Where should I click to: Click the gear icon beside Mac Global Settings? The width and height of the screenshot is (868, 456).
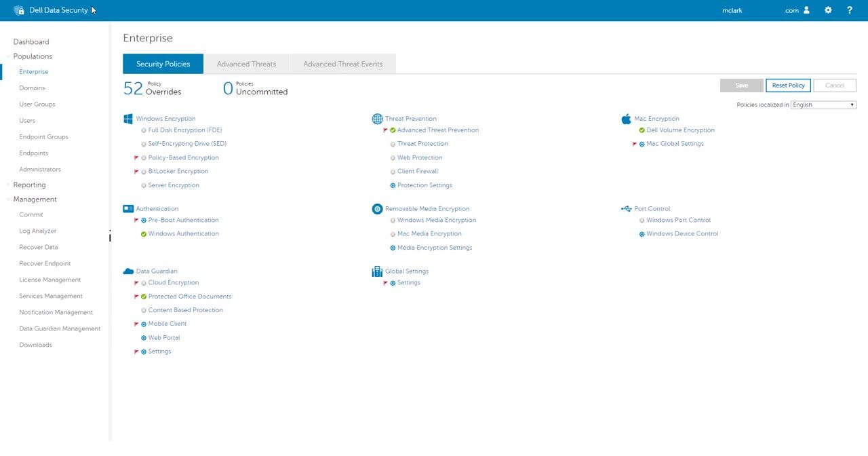point(642,144)
